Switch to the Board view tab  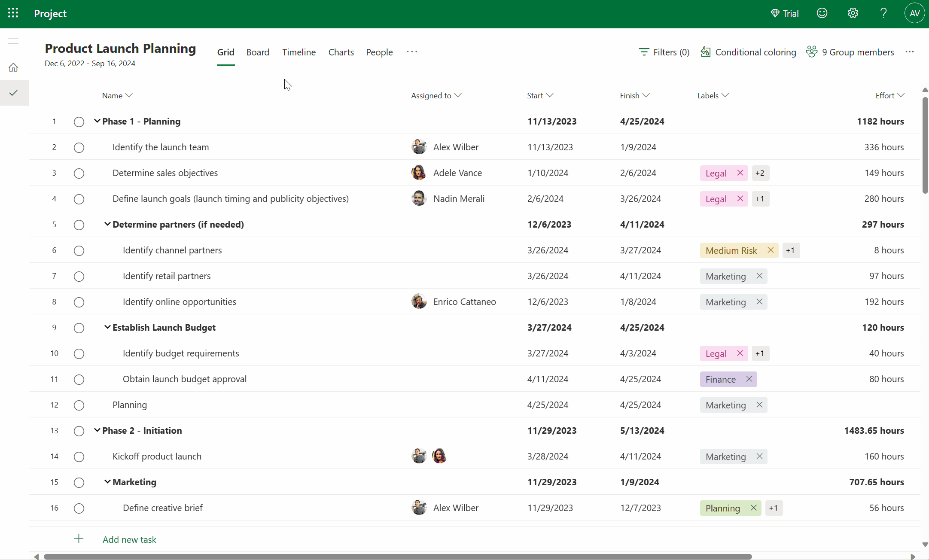(x=258, y=52)
